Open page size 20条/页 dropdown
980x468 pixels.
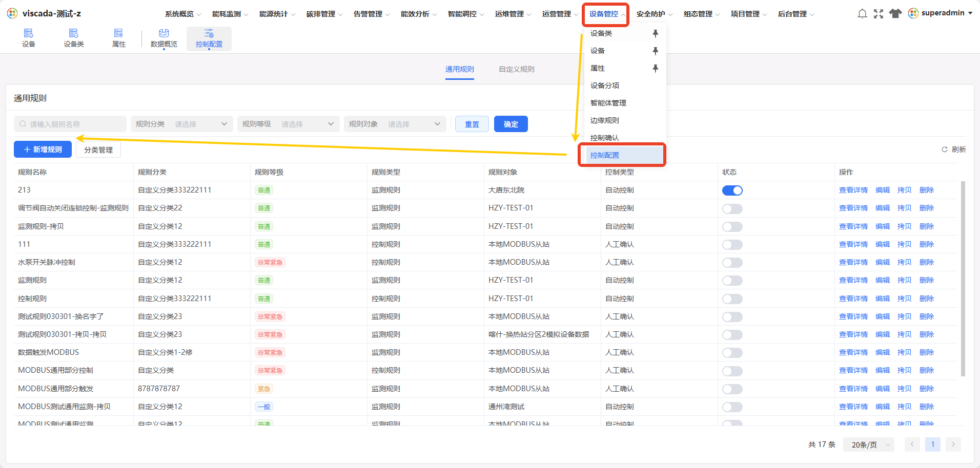[870, 444]
